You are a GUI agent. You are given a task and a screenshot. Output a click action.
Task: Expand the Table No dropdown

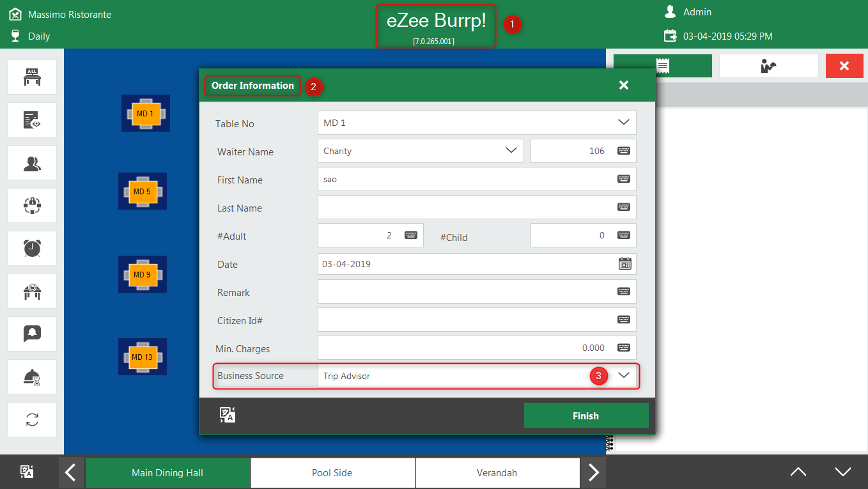[624, 122]
